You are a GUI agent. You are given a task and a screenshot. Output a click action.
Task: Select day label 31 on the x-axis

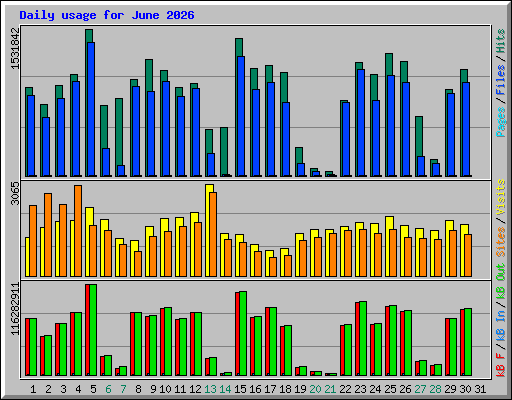480,389
